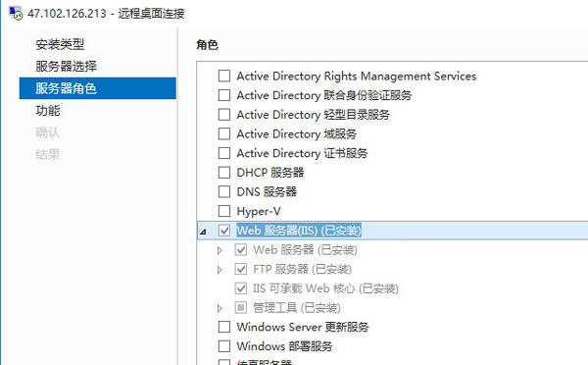Toggle the Hyper-V role checkbox
Image resolution: width=588 pixels, height=365 pixels.
(224, 211)
